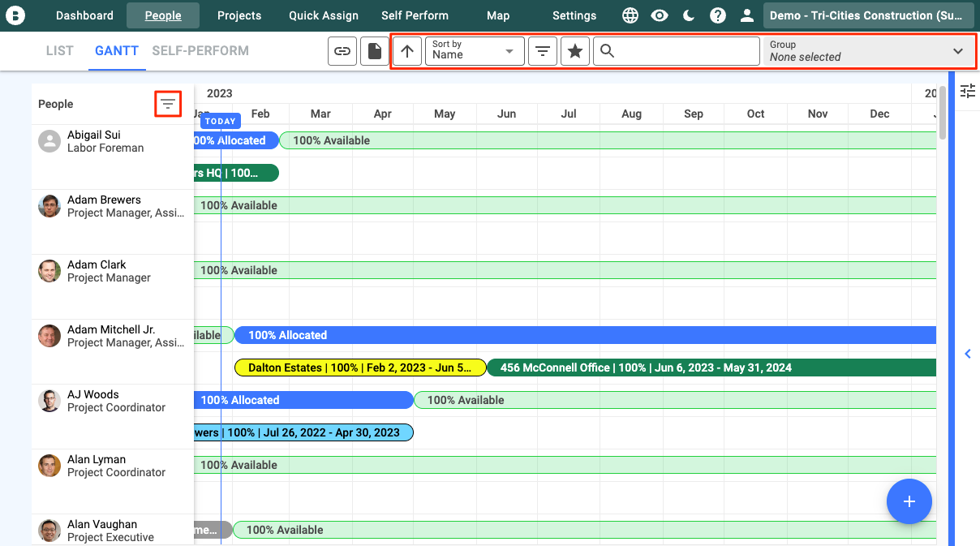Click the vertical scrollbar thumb of Gantt
980x546 pixels.
[942, 113]
